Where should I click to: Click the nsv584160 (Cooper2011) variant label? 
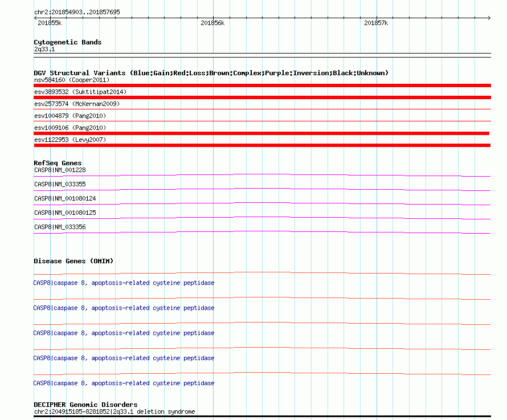[x=71, y=80]
